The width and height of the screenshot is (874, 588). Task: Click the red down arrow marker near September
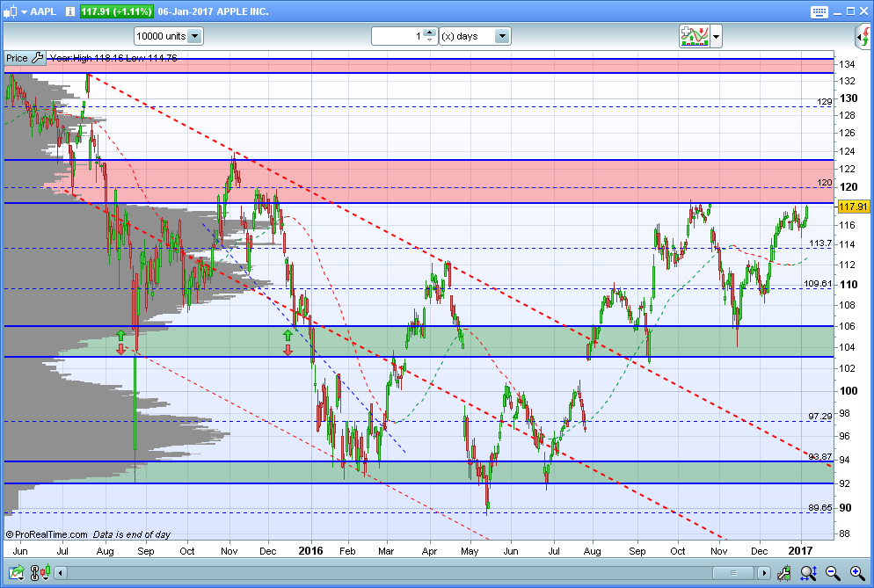tap(120, 350)
